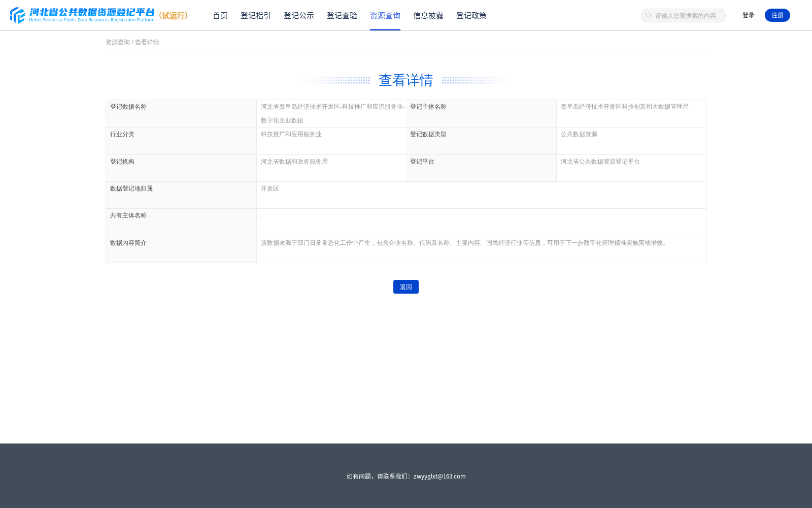The height and width of the screenshot is (508, 812).
Task: Click the 返回 button
Action: [406, 287]
